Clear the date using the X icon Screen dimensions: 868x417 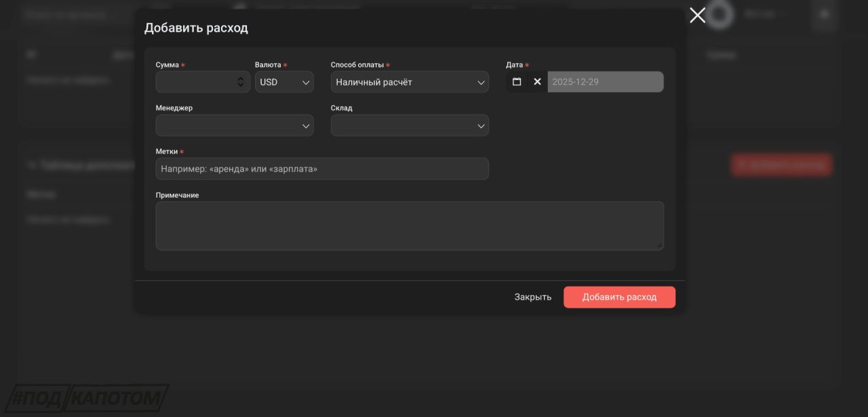pyautogui.click(x=537, y=82)
